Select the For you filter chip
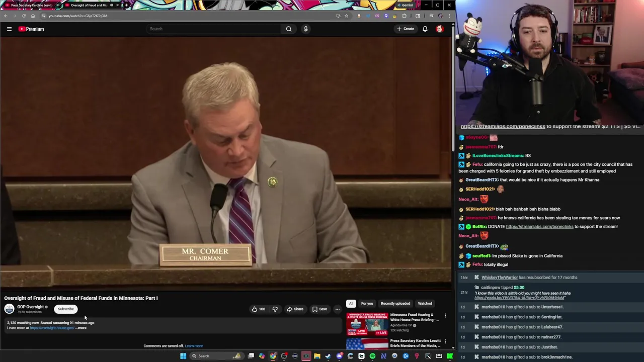 367,303
